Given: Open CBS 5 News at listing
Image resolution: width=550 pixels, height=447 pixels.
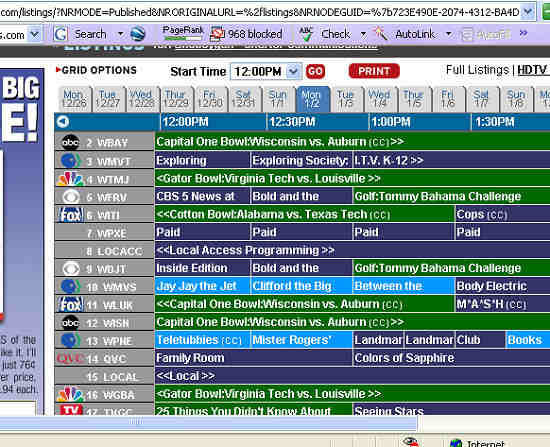Looking at the screenshot, I should (x=202, y=196).
